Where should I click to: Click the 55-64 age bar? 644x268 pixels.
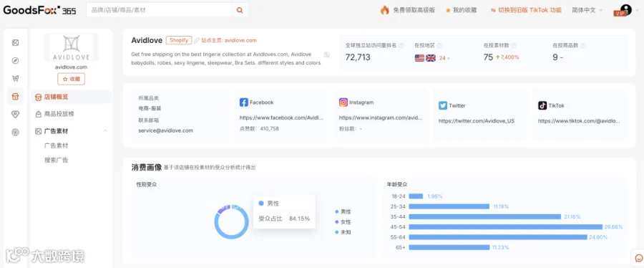click(498, 237)
